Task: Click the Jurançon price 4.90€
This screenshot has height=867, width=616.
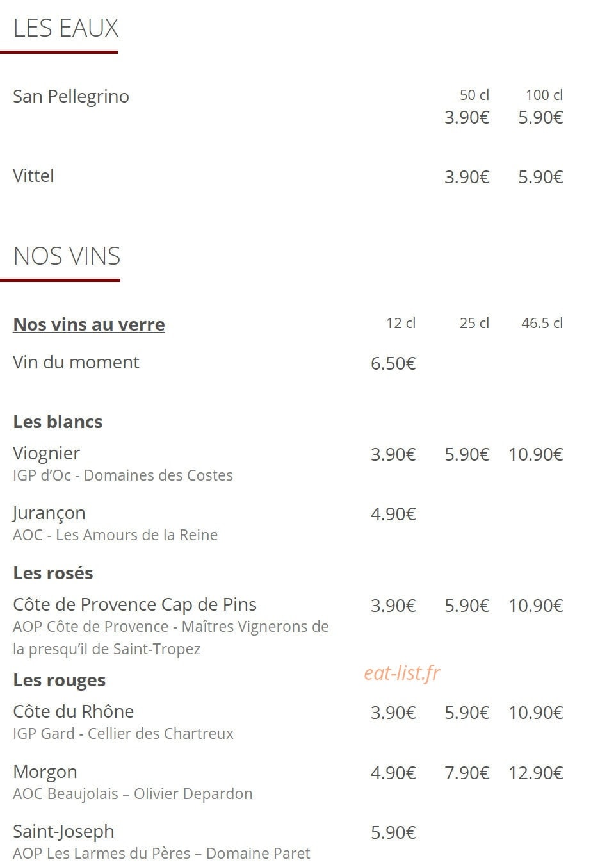Action: pos(393,514)
